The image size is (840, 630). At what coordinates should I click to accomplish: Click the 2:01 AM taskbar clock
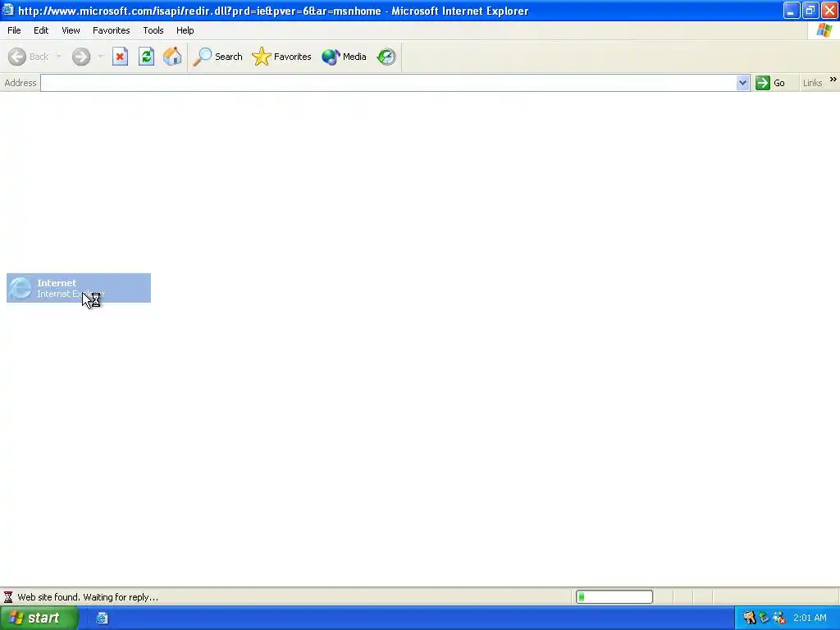point(810,618)
